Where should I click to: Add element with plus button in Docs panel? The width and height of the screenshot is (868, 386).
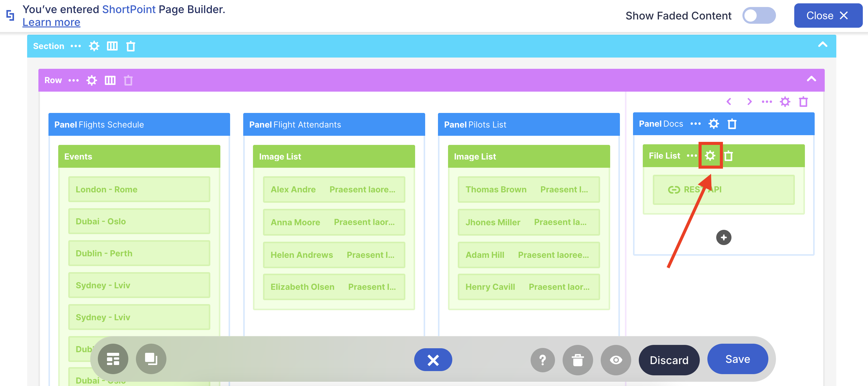click(724, 237)
